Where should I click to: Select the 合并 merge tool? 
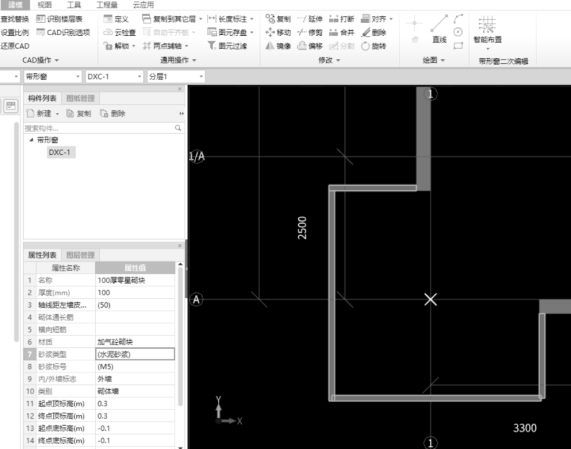[341, 32]
